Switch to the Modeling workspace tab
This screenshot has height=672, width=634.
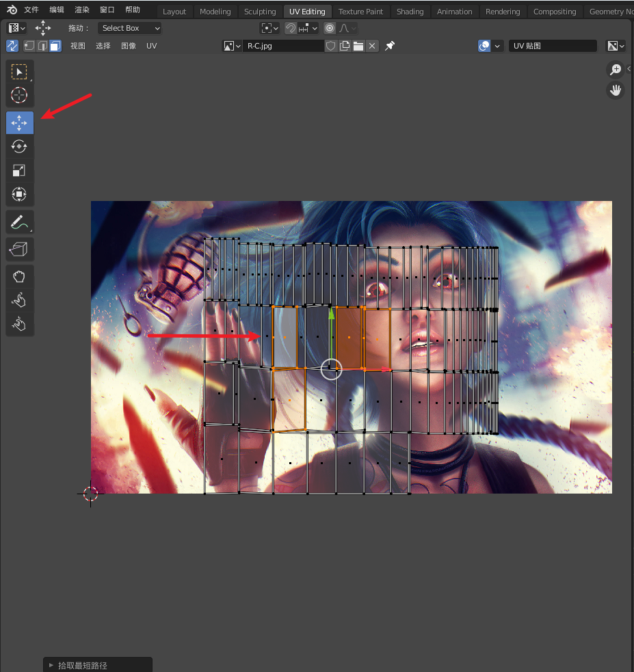(215, 12)
